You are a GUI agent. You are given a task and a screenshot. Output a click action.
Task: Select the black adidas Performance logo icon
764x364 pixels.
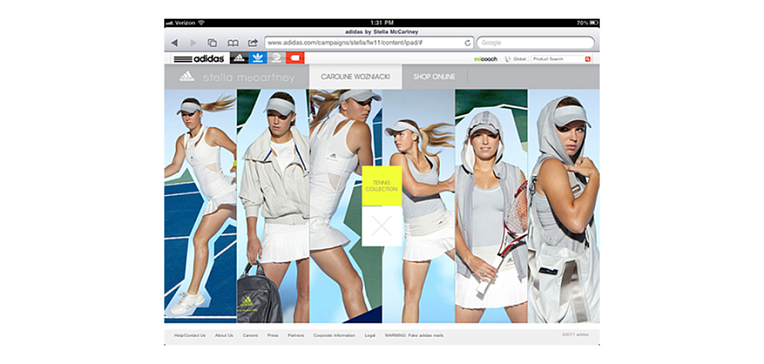coord(239,58)
